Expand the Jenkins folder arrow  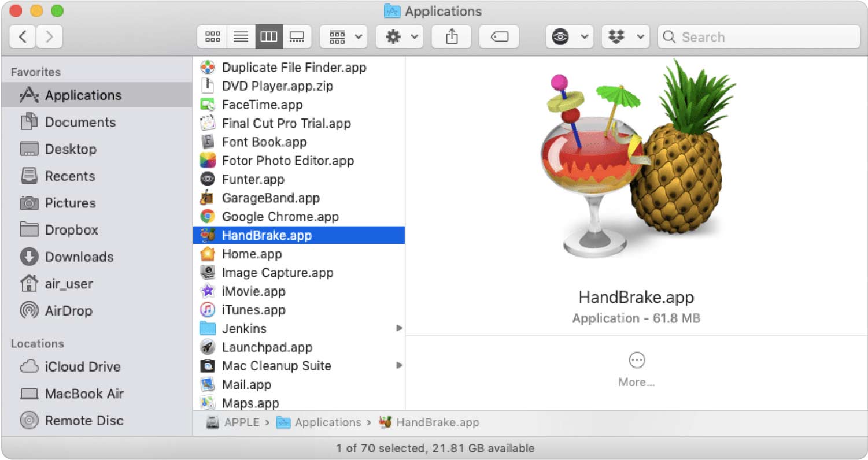click(x=398, y=328)
